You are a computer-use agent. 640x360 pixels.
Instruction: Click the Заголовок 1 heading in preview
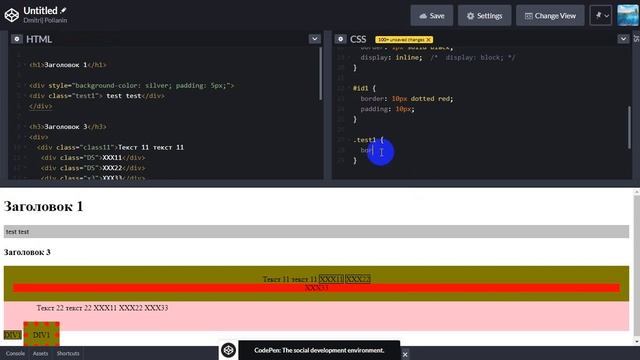(x=44, y=206)
